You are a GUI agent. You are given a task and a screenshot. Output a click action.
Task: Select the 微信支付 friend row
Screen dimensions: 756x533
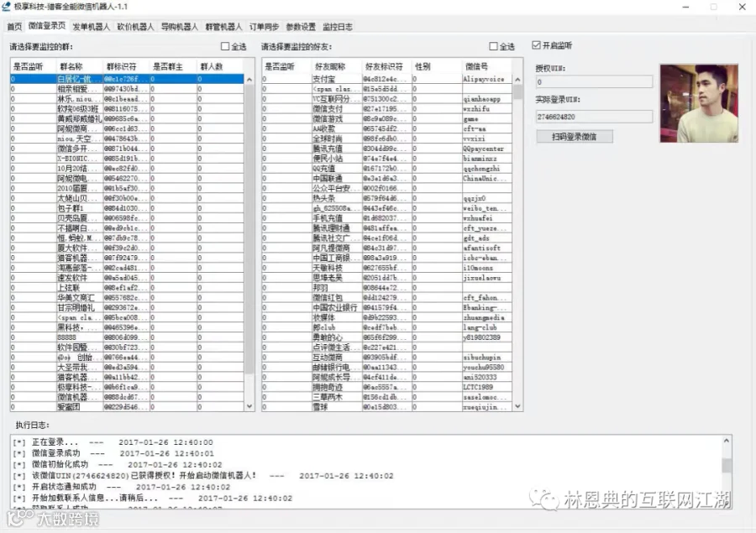pyautogui.click(x=387, y=109)
